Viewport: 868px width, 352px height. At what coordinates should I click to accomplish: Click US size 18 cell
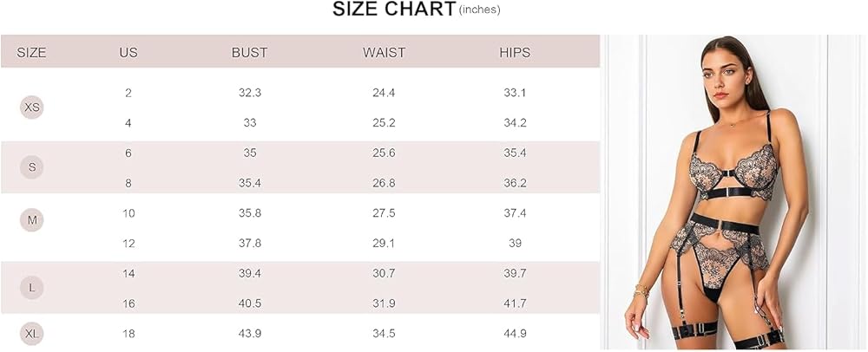(x=128, y=334)
